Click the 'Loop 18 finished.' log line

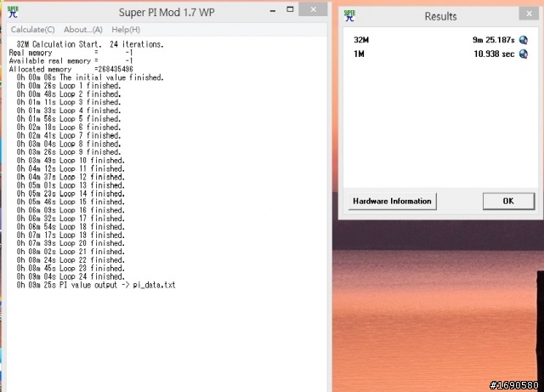(x=71, y=227)
